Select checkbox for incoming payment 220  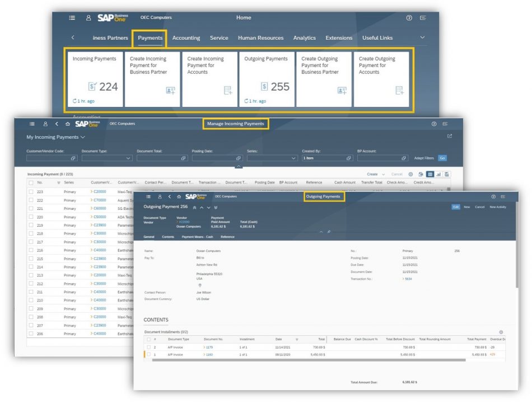pyautogui.click(x=31, y=217)
